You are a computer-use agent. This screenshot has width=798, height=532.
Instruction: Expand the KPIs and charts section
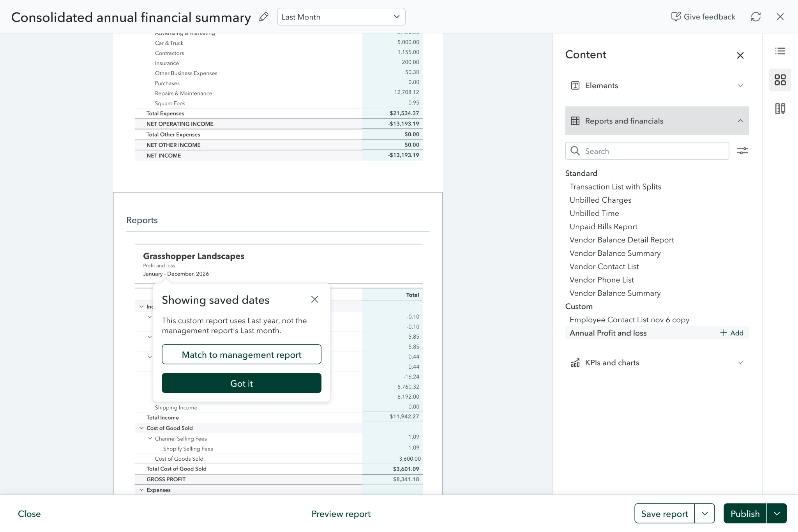coord(657,363)
